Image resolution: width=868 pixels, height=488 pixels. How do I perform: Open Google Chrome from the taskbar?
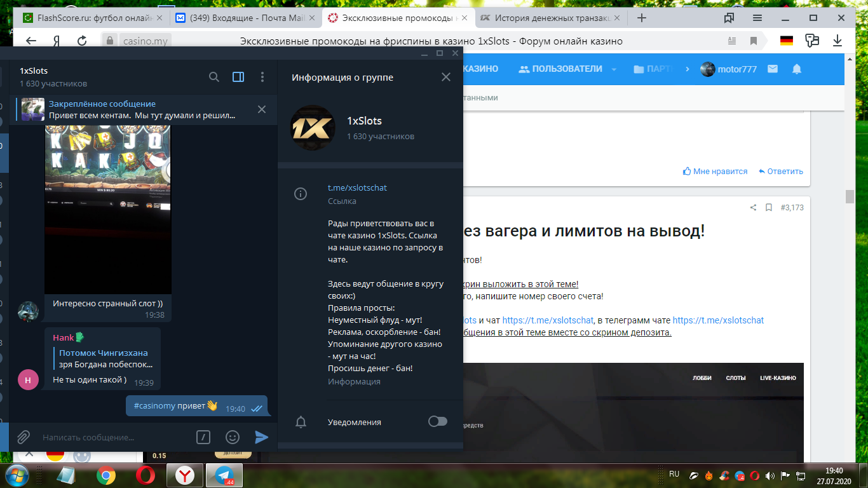click(x=106, y=475)
